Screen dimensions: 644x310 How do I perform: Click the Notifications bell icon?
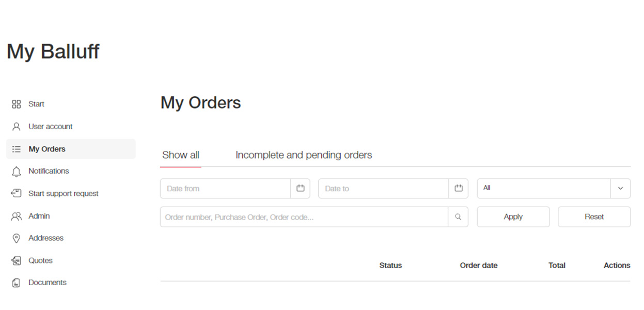[x=17, y=172]
